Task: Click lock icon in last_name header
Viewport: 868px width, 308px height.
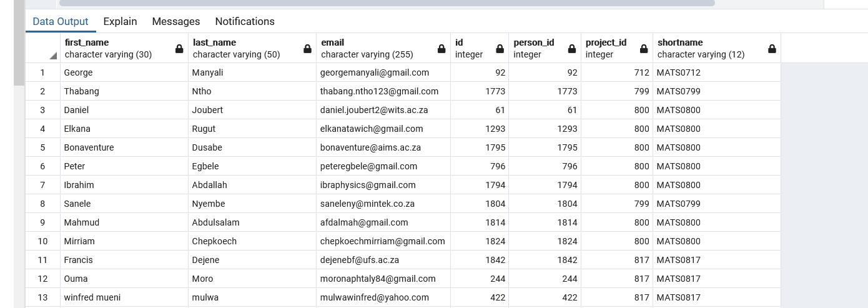Action: [x=307, y=49]
